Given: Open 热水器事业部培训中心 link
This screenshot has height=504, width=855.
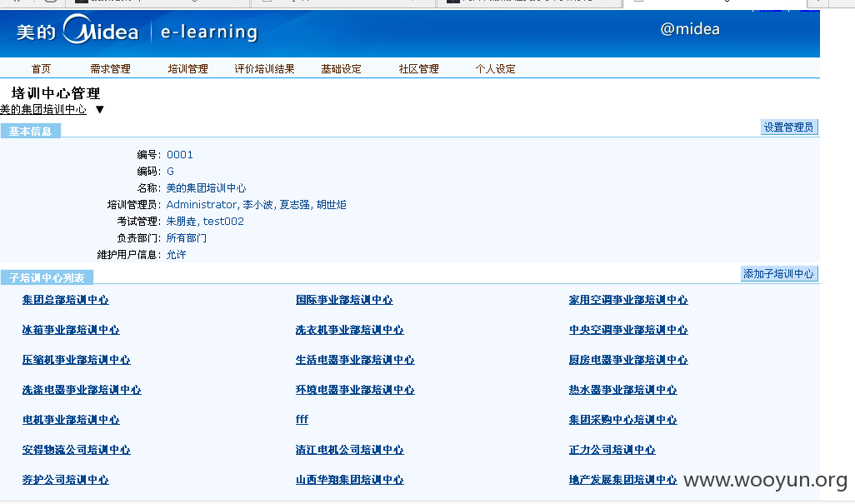Looking at the screenshot, I should (622, 390).
